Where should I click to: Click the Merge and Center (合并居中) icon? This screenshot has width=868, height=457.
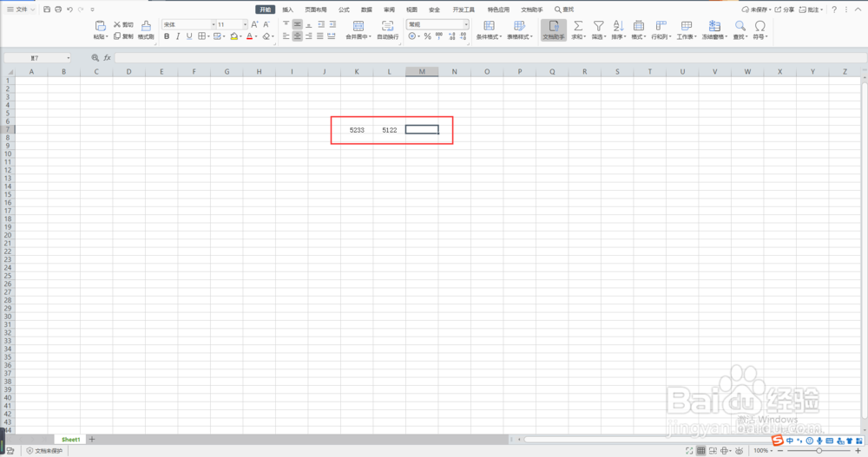(358, 25)
